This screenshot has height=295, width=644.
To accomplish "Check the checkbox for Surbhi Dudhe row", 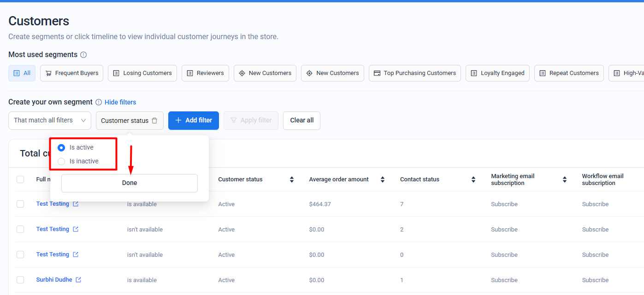I will [20, 280].
